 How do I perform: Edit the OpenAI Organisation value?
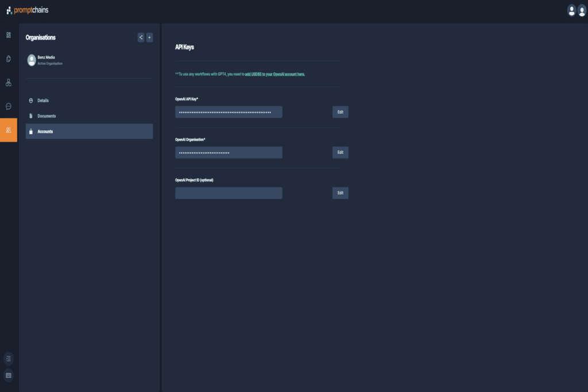pos(340,153)
